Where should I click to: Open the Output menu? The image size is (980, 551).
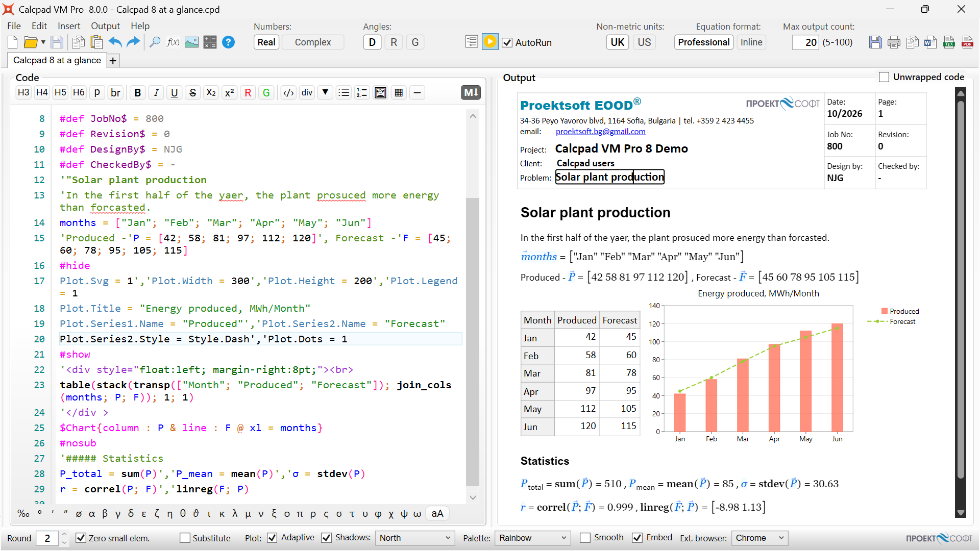[x=105, y=26]
